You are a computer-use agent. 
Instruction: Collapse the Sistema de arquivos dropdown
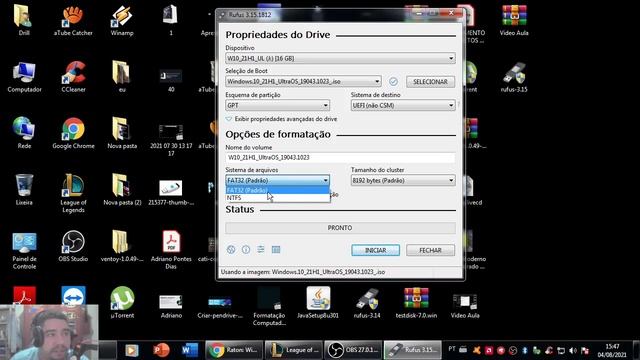[x=278, y=180]
